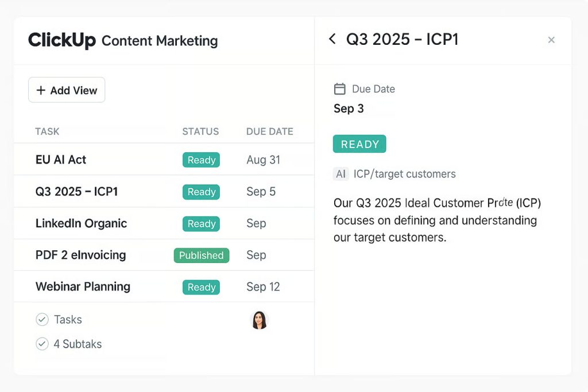Click the plus icon in Add View
The image size is (588, 392).
click(41, 90)
